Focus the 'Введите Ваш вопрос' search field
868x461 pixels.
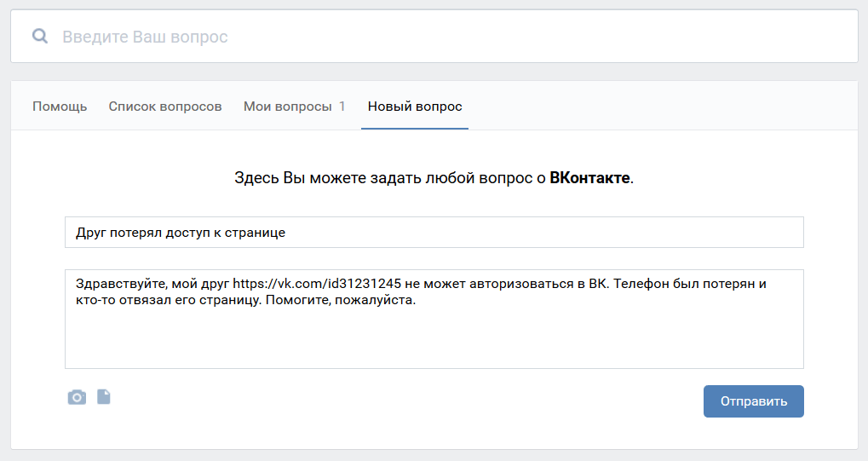pyautogui.click(x=434, y=36)
